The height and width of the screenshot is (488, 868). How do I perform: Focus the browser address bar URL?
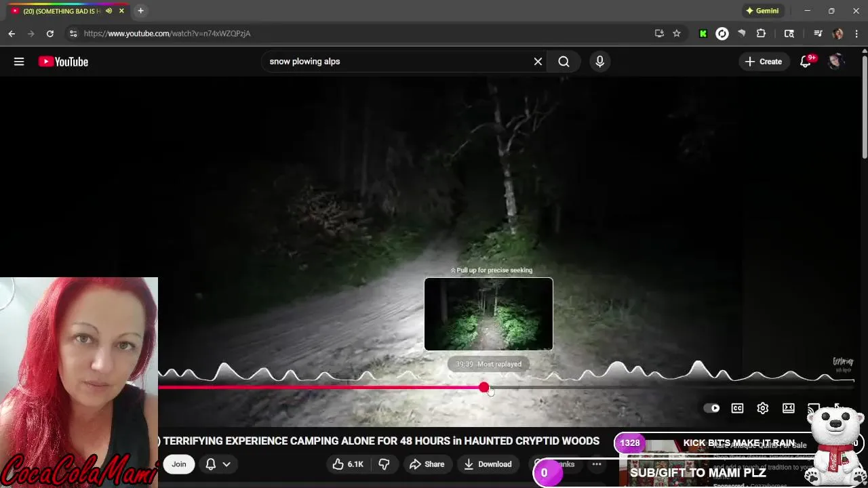[167, 33]
